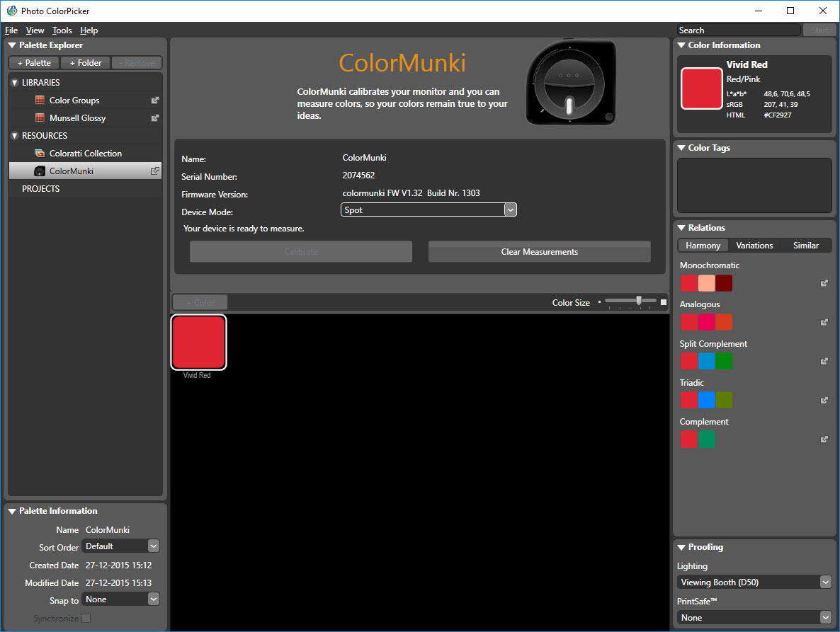
Task: Click the Color Groups grid icon
Action: click(40, 100)
